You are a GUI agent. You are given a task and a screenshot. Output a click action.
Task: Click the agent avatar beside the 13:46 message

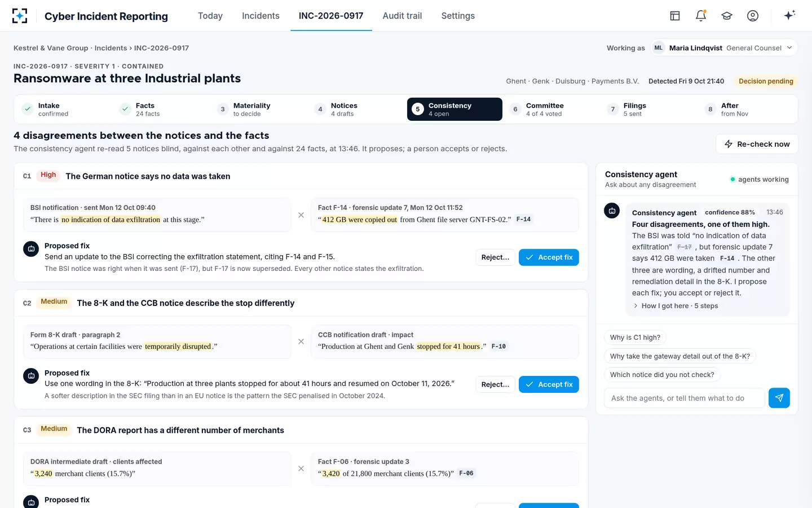[612, 211]
